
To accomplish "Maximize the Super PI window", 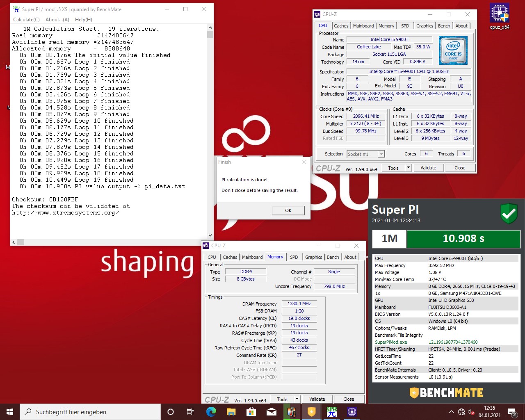I will pos(185,9).
